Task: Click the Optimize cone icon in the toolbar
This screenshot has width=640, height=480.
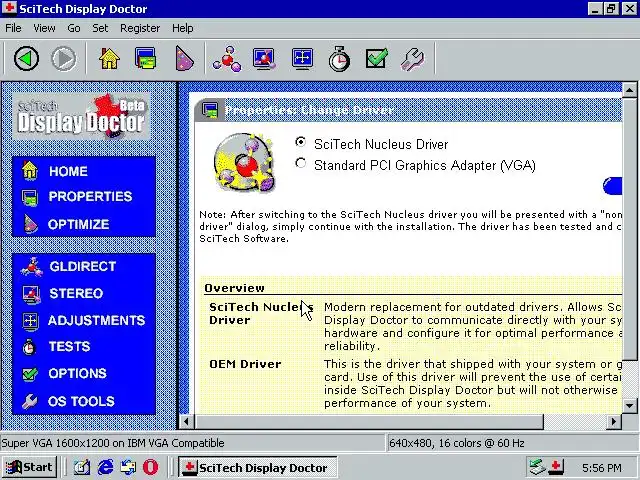Action: pos(184,58)
